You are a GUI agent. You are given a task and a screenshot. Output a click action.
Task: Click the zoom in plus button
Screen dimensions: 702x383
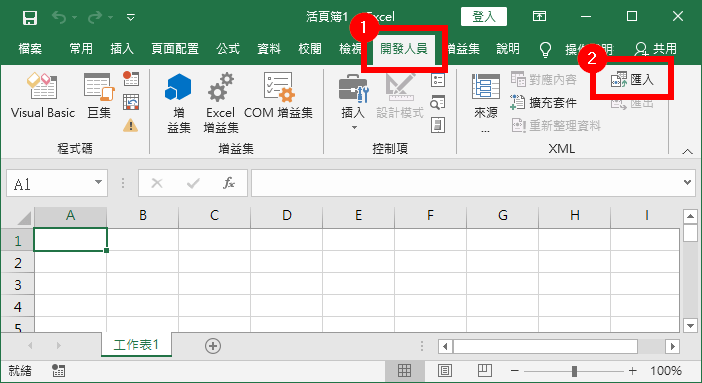click(x=633, y=370)
